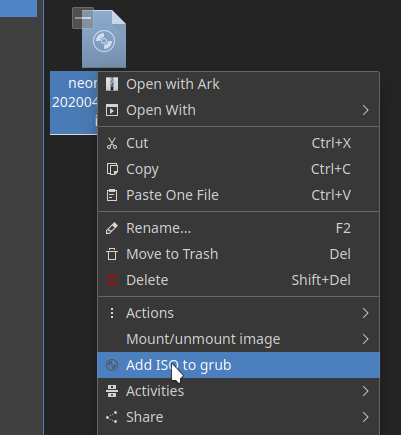This screenshot has height=435, width=401.
Task: Expand the Actions submenu arrow
Action: click(365, 313)
